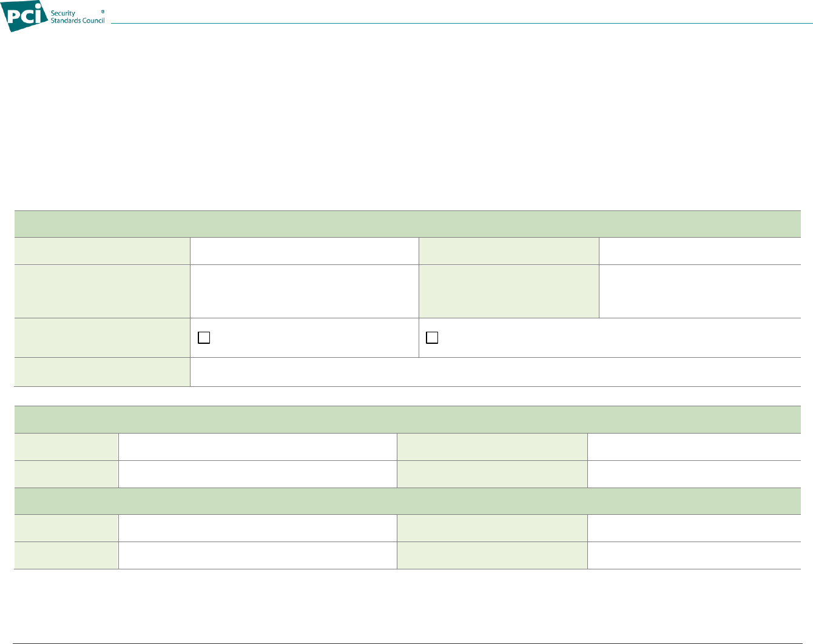
Task: Click the Security Standards Council text
Action: 78,17
